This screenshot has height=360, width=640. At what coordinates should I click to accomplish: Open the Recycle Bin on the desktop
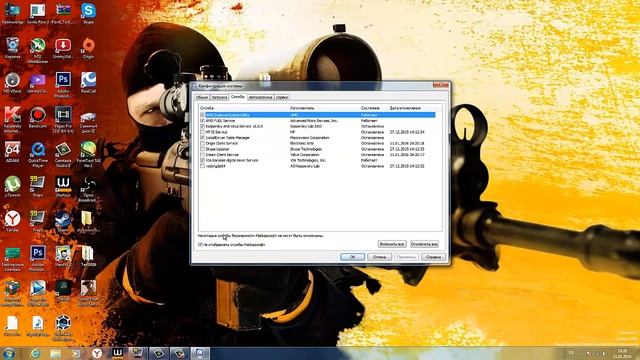coord(12,48)
